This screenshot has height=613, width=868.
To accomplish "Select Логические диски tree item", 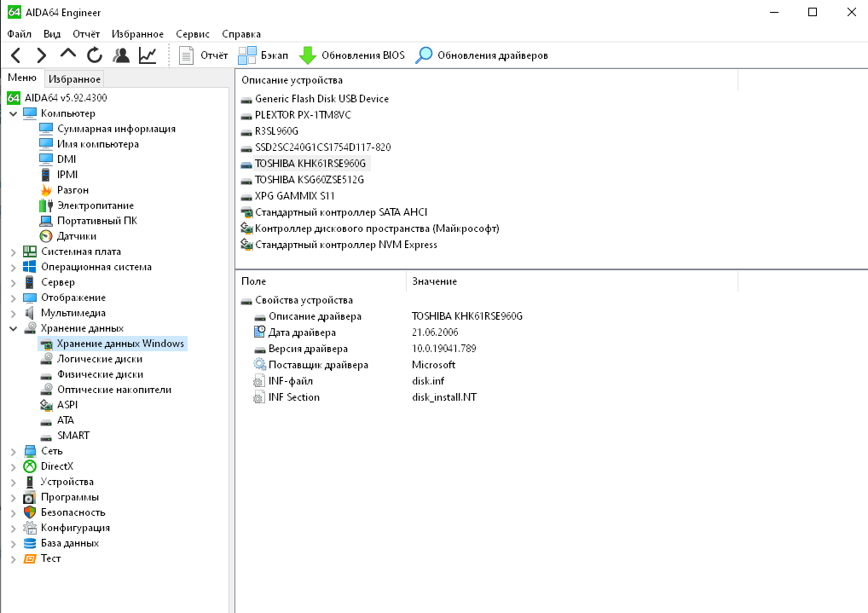I will pyautogui.click(x=100, y=359).
